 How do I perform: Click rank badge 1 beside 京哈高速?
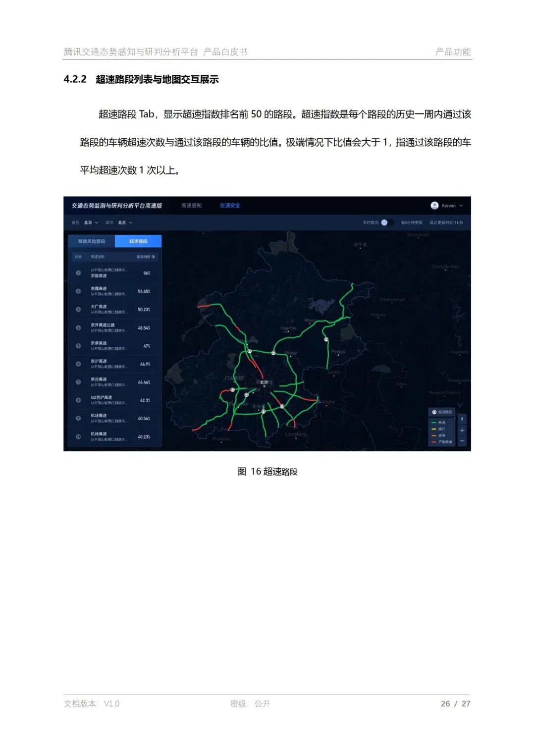tap(78, 273)
